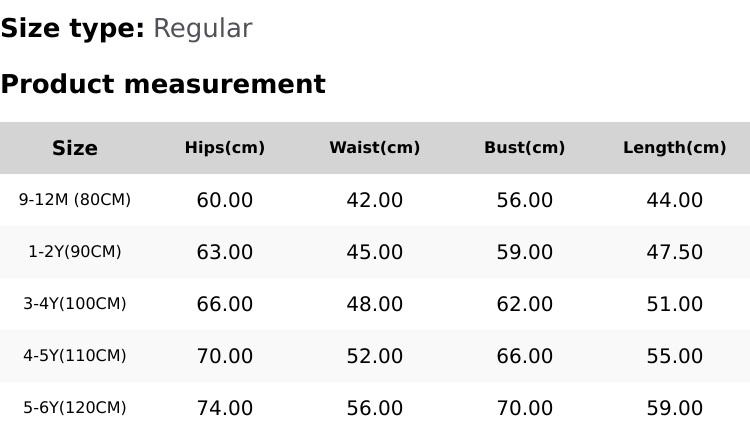Screen dimensions: 750x434
Task: Click the Waist(cm) column header
Action: coord(375,148)
